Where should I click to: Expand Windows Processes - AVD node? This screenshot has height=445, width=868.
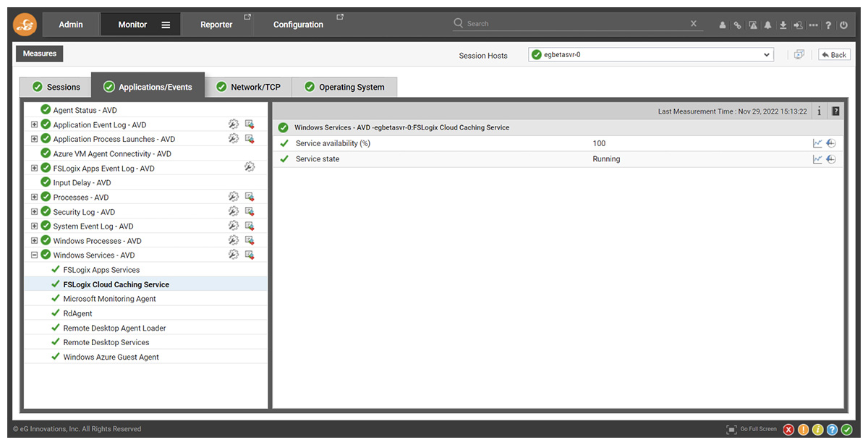click(x=34, y=240)
